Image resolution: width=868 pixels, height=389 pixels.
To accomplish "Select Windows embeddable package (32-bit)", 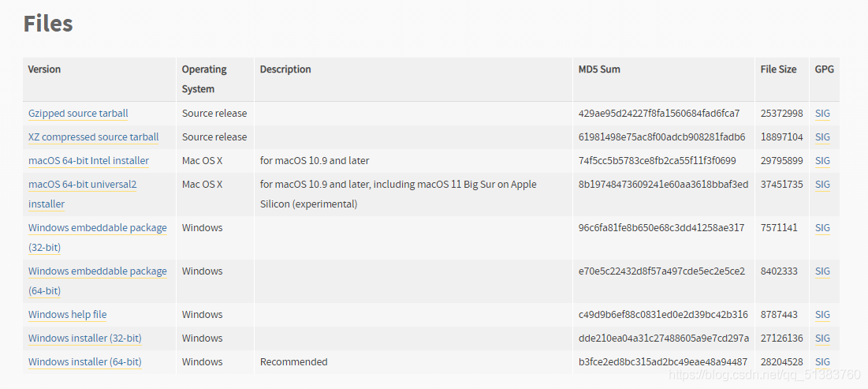I will (x=98, y=238).
